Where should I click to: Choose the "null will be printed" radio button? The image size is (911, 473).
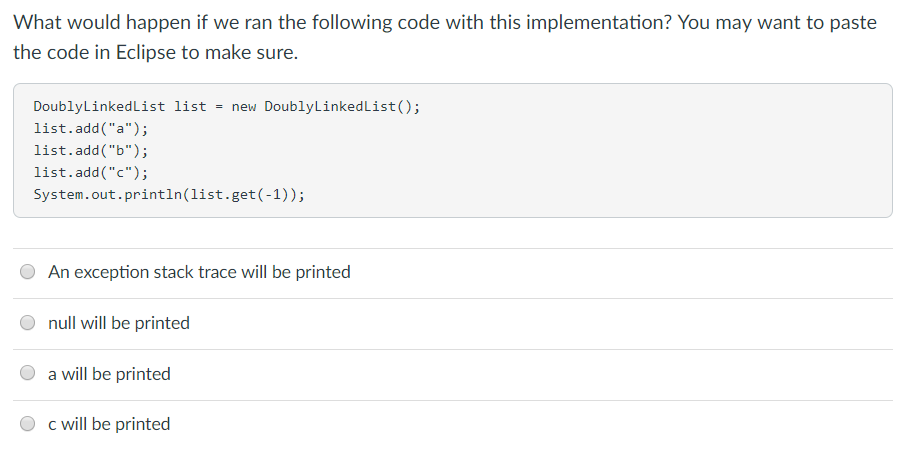(29, 323)
